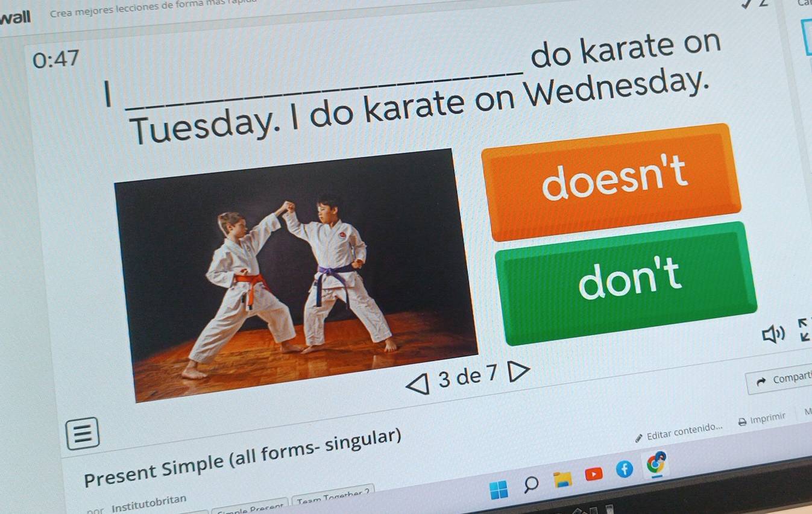Switch to Chrome in the taskbar

pyautogui.click(x=656, y=463)
